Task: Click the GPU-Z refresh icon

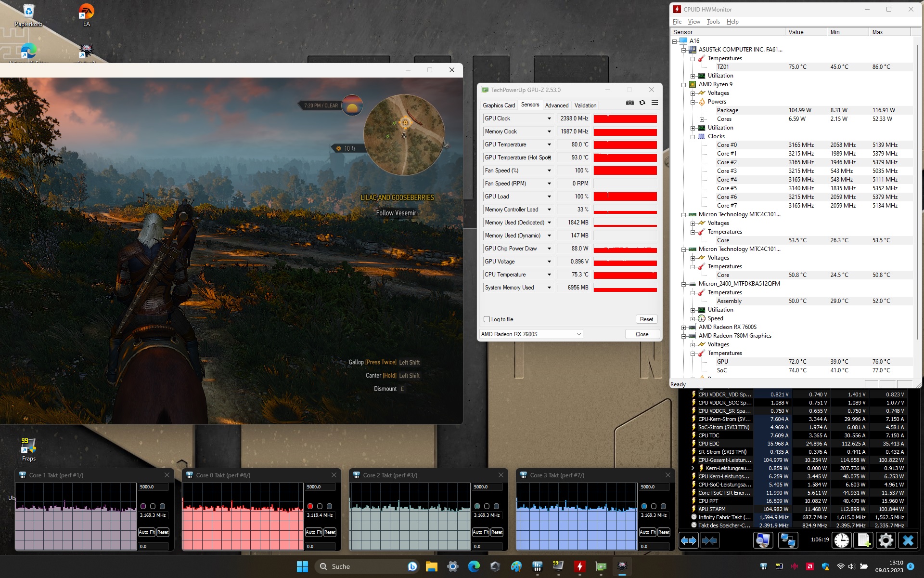Action: coord(642,103)
